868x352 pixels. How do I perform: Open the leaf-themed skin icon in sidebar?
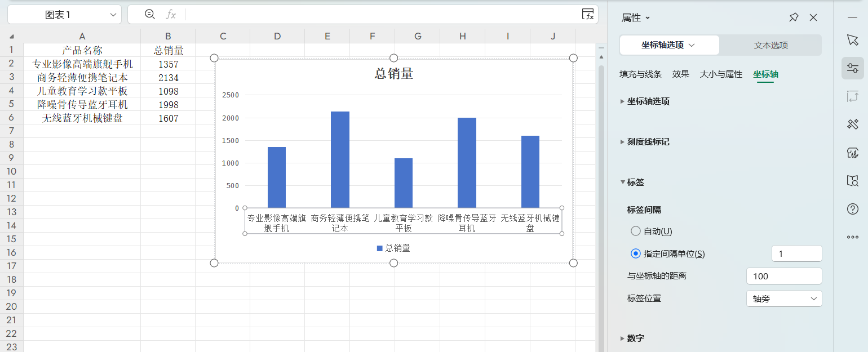tap(852, 152)
